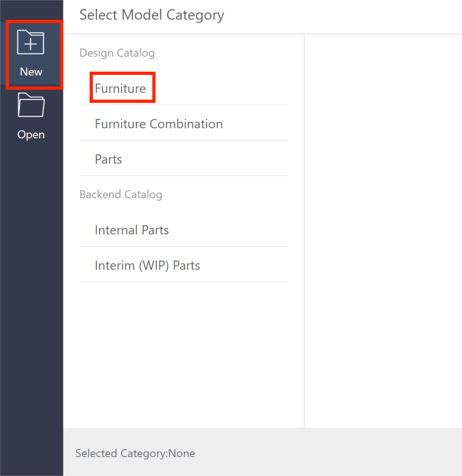The image size is (462, 476).
Task: Click the Select Model Category title
Action: point(152,15)
